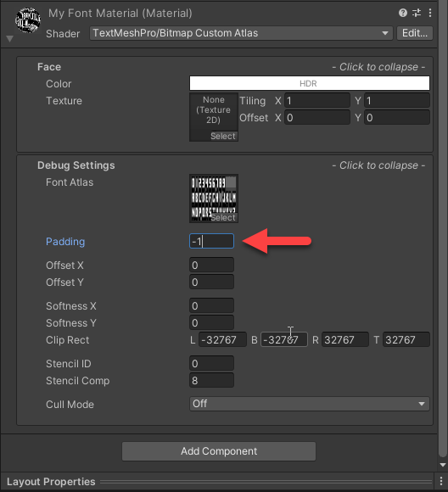Open Layout Properties three-dot menu
This screenshot has width=448, height=492.
(441, 481)
